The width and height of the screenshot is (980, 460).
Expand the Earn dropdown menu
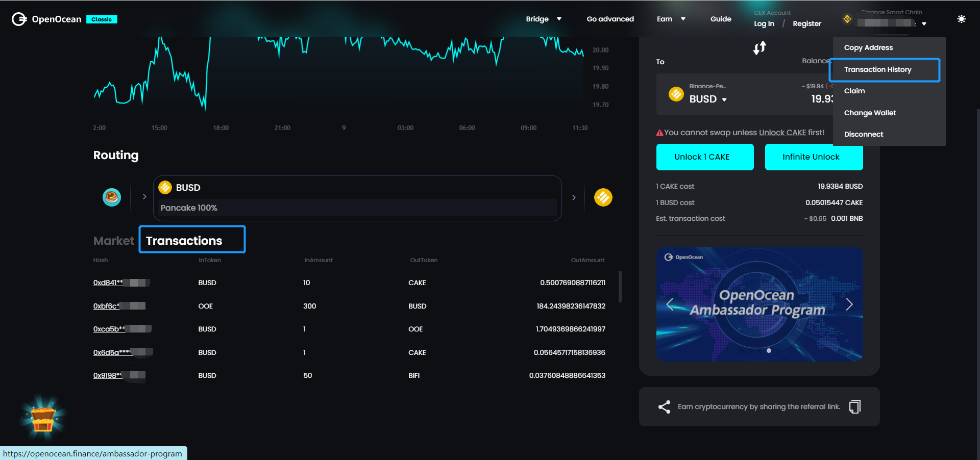671,19
